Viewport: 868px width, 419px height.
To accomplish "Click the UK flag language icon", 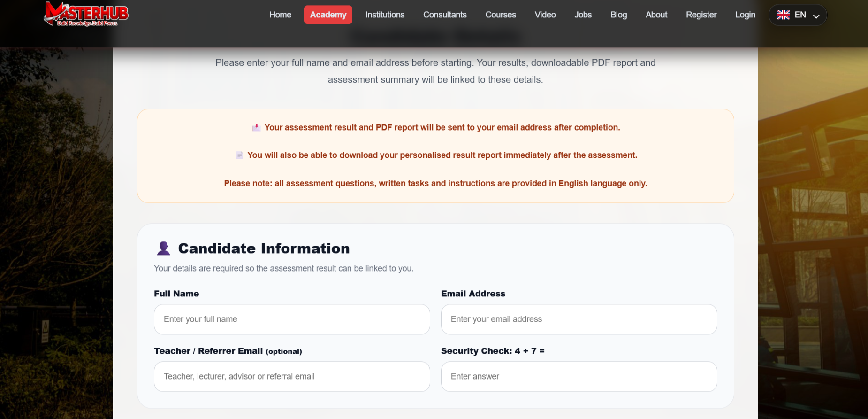I will 783,15.
